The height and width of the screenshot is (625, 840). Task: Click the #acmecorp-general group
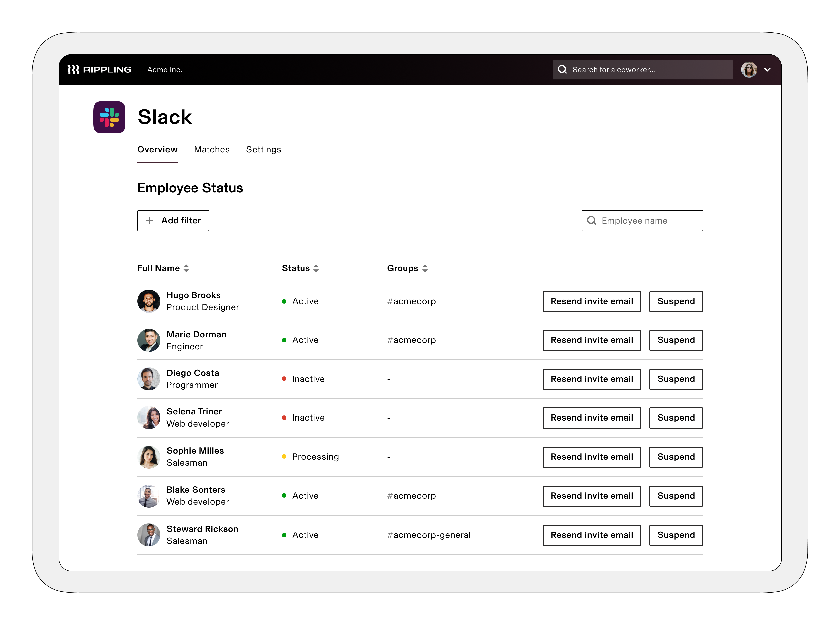coord(429,535)
